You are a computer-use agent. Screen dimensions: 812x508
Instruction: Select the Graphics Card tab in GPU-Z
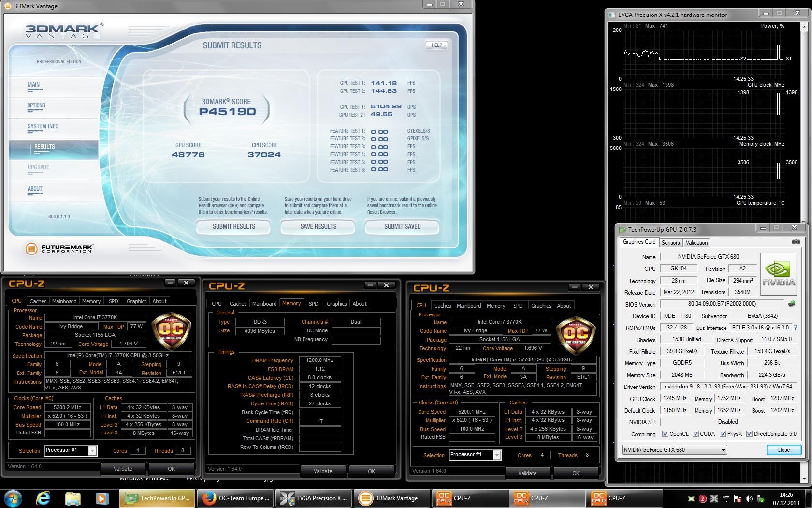[x=639, y=242]
